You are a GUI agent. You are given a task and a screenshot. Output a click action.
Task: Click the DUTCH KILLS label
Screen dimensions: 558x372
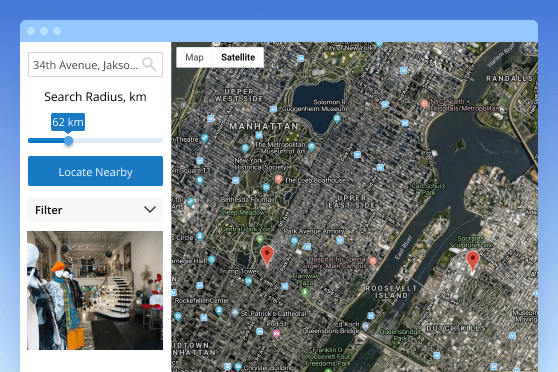(x=456, y=328)
